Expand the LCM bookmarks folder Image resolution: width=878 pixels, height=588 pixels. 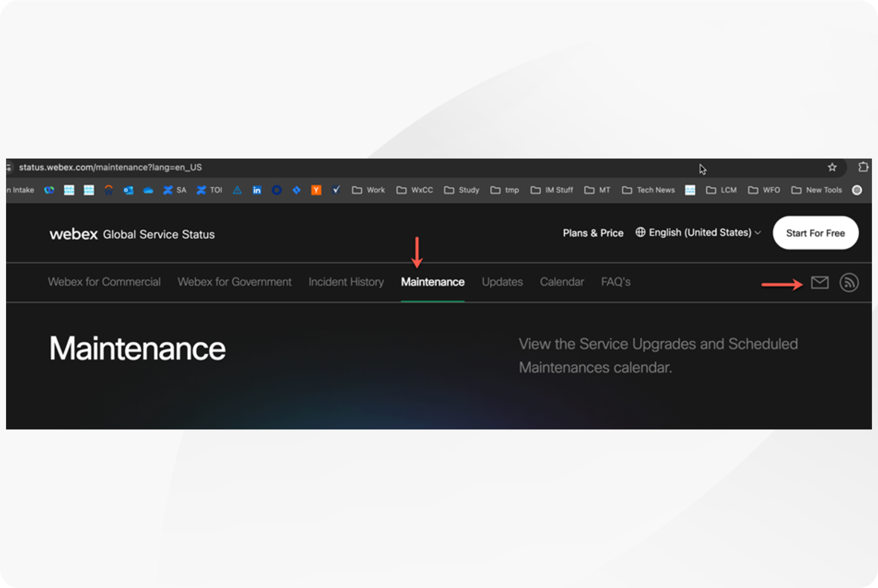pyautogui.click(x=721, y=190)
